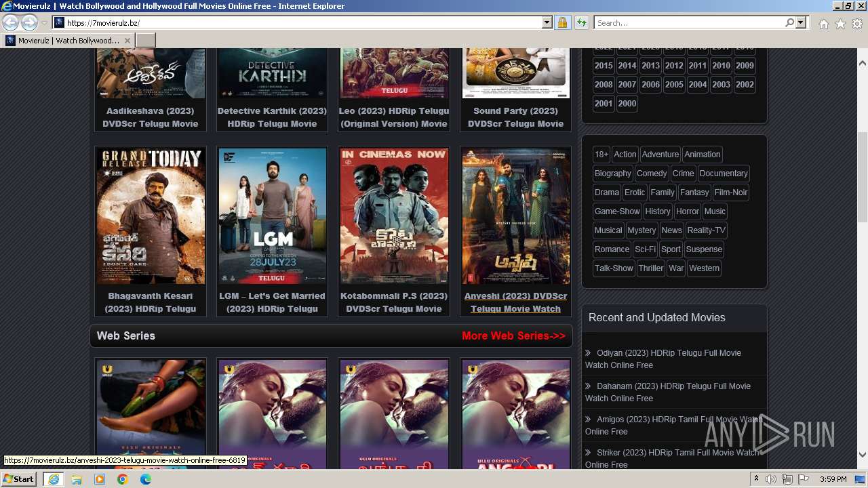Open Dahanam (2023) HDRip Telugu link
Image resolution: width=868 pixels, height=488 pixels.
(x=668, y=392)
